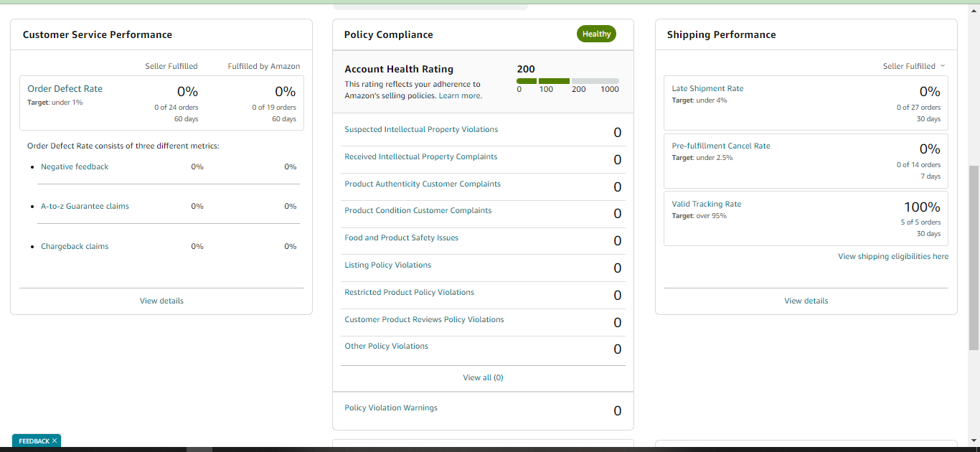This screenshot has height=452, width=980.
Task: Open Restricted Product Policy Violations
Action: click(410, 292)
